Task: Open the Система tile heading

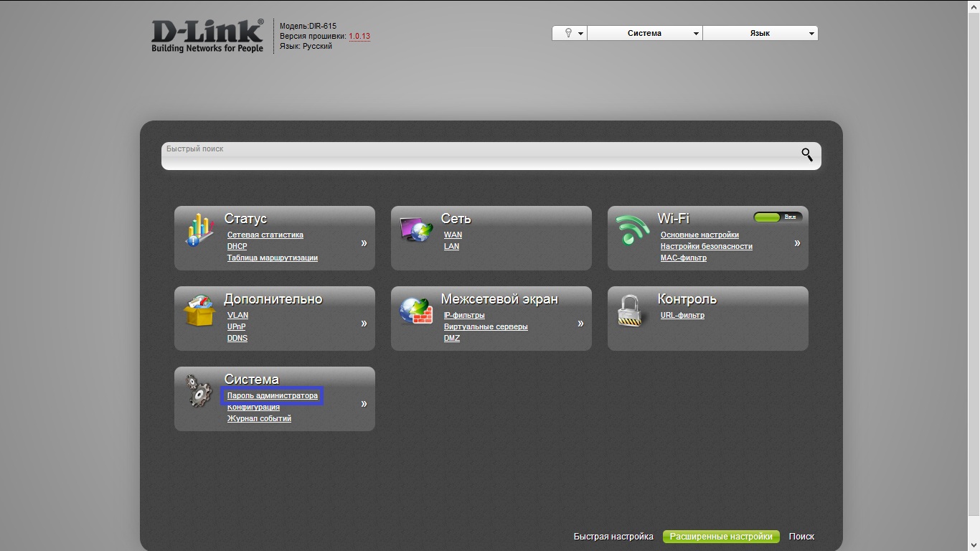Action: pos(251,380)
